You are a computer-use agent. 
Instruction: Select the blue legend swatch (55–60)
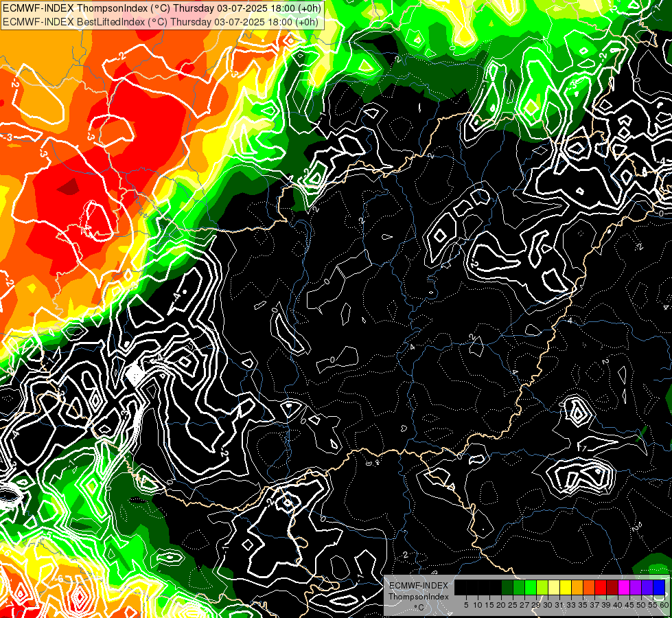tap(659, 587)
